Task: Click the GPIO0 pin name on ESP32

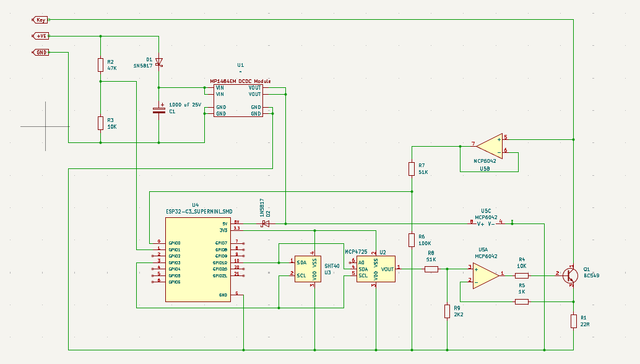Action: pos(175,243)
